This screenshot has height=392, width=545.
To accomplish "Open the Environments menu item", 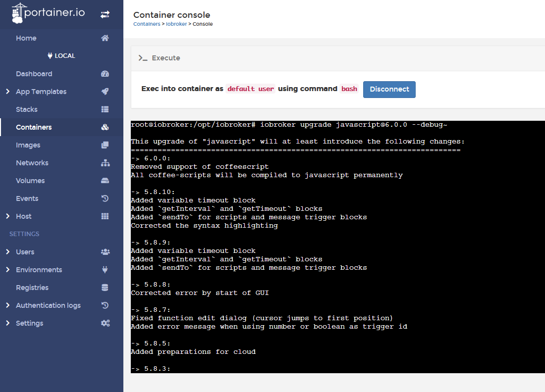I will point(39,269).
